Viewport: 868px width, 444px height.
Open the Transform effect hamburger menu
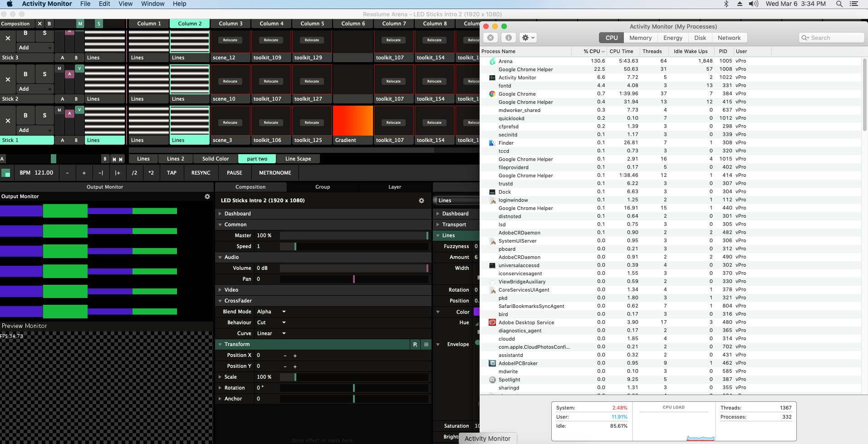(x=426, y=345)
